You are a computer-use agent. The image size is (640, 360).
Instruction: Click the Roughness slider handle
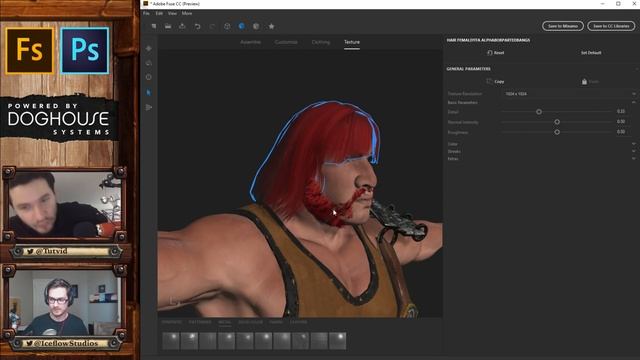(x=557, y=132)
